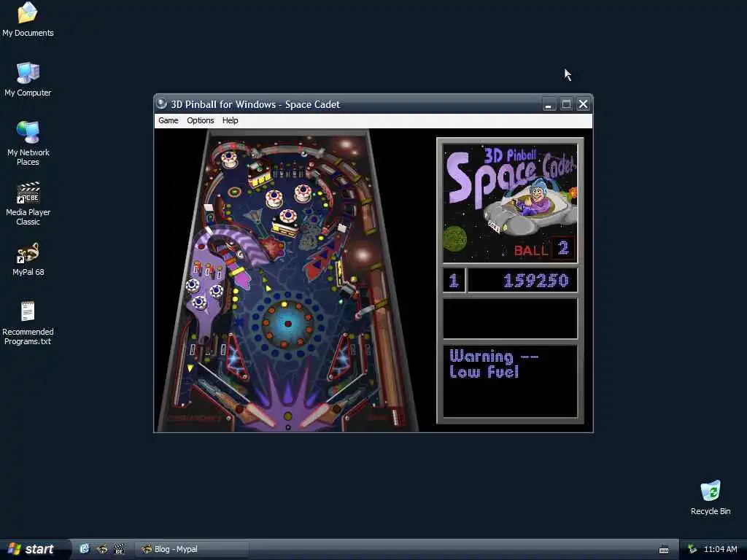
Task: Click Media Player Classic quick launch icon
Action: pos(119,549)
